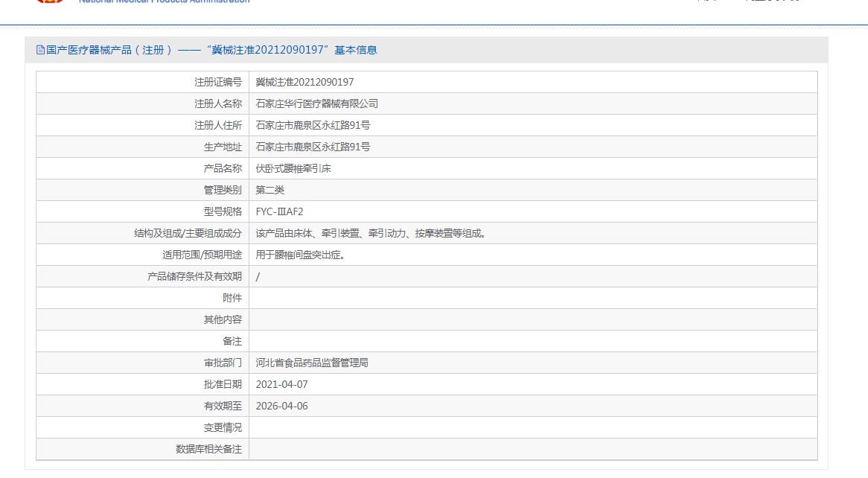
Task: Click the label 其他内容
Action: (223, 319)
